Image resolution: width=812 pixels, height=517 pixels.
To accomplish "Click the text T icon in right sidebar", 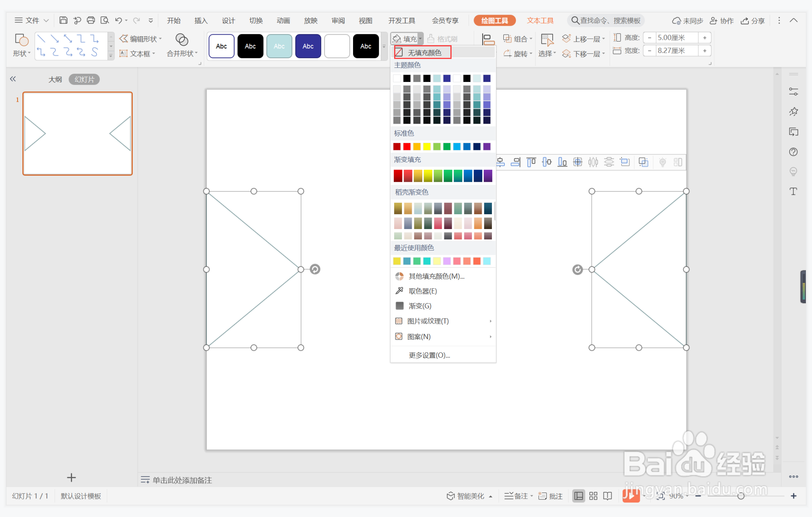I will tap(793, 191).
